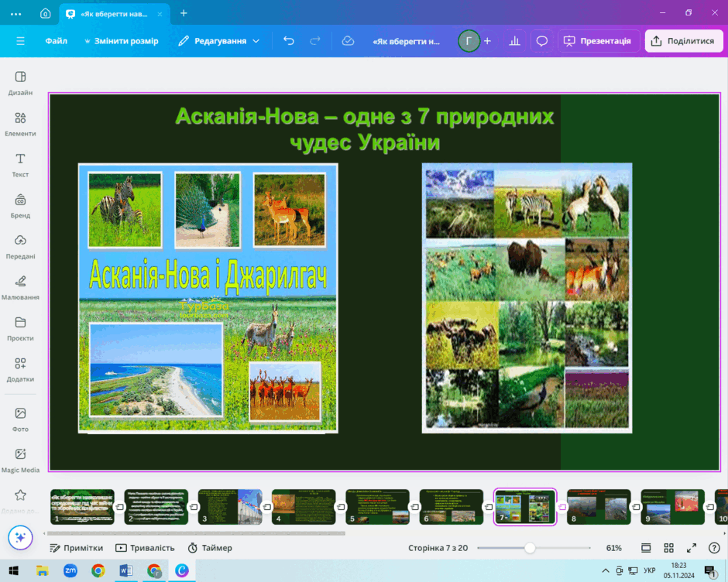The image size is (728, 582).
Task: Open Zoom app from taskbar
Action: click(70, 570)
